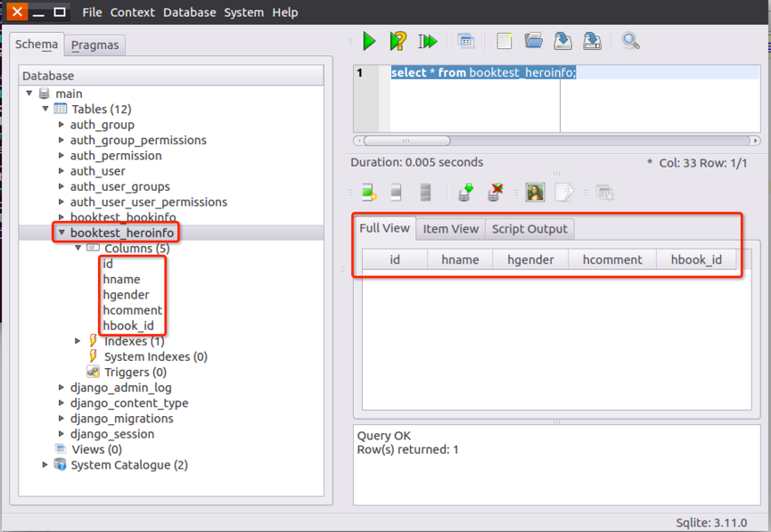Image resolution: width=771 pixels, height=532 pixels.
Task: Collapse the booktest_heroinfo table node
Action: click(62, 233)
